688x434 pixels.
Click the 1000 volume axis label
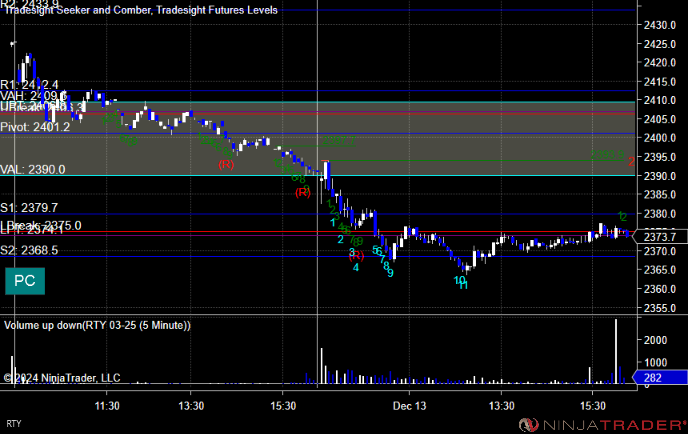655,362
